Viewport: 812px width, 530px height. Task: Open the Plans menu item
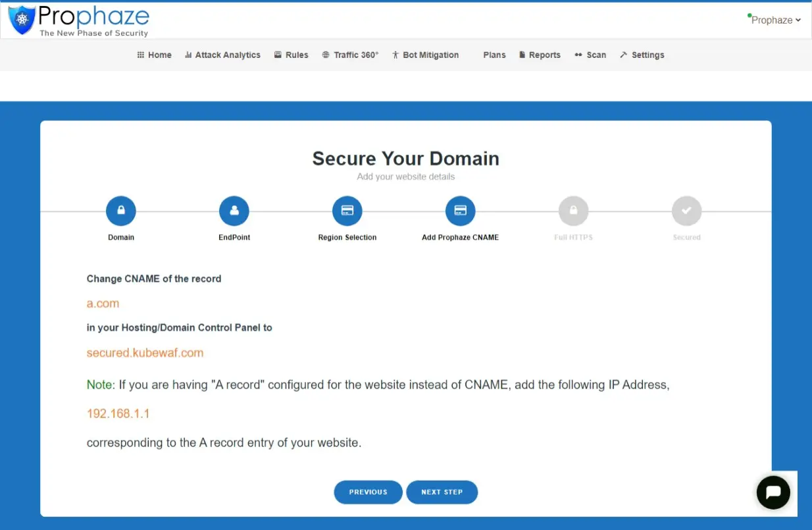494,55
